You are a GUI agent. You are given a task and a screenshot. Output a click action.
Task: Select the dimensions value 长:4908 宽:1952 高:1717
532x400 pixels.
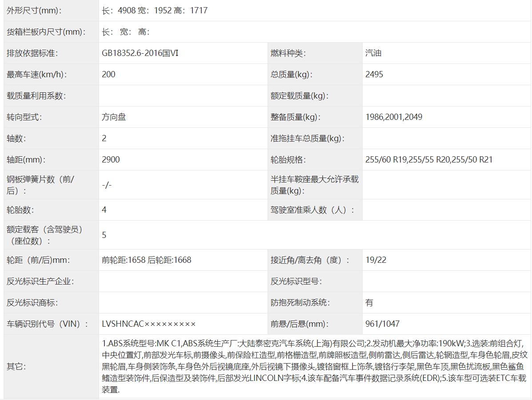(x=155, y=11)
